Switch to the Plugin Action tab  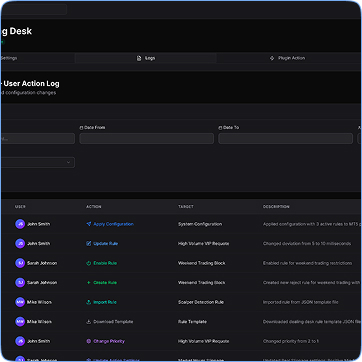pyautogui.click(x=287, y=58)
